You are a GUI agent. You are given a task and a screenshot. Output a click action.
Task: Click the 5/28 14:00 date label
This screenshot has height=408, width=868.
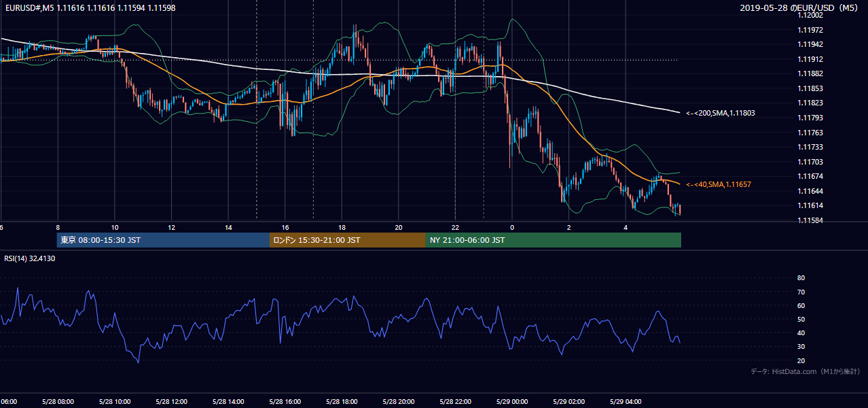[227, 402]
